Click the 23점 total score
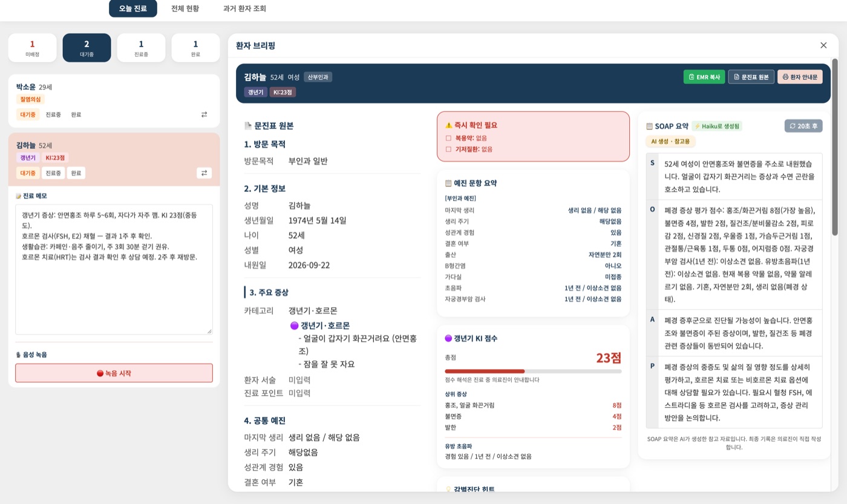The height and width of the screenshot is (504, 847). (609, 358)
